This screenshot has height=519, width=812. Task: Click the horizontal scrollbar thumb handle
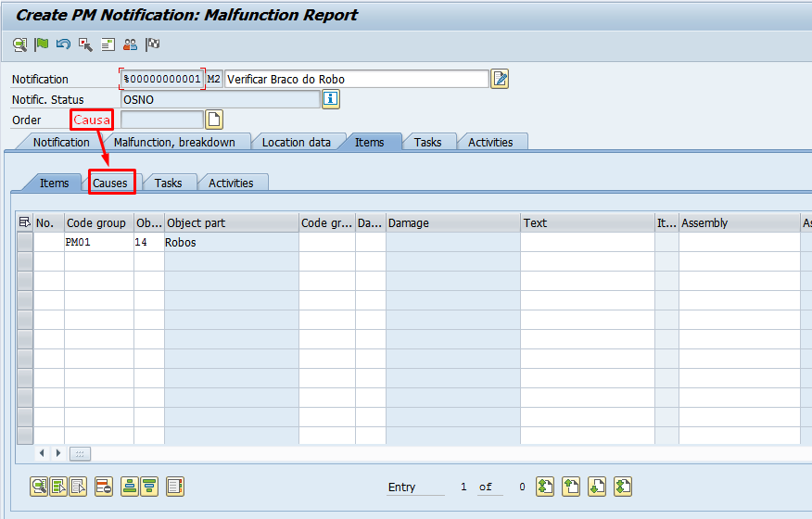[80, 454]
